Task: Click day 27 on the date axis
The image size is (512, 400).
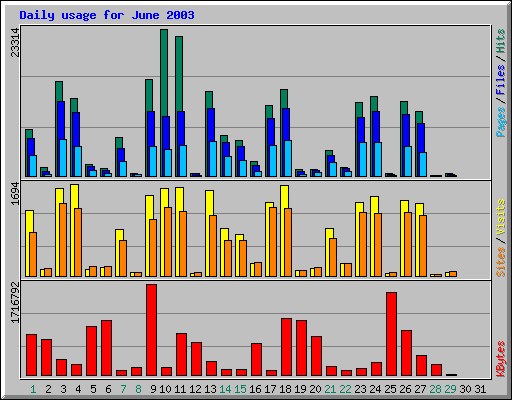Action: point(420,389)
